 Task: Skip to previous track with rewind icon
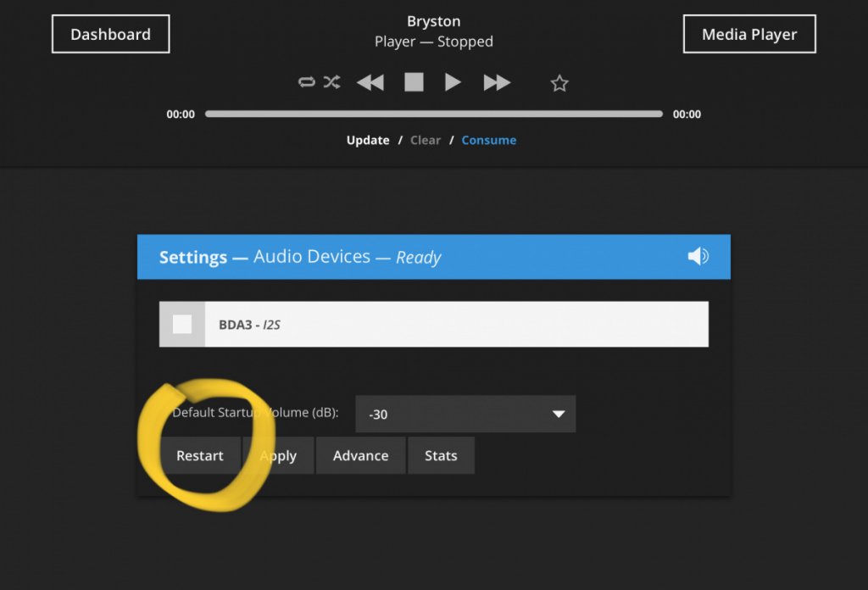370,82
